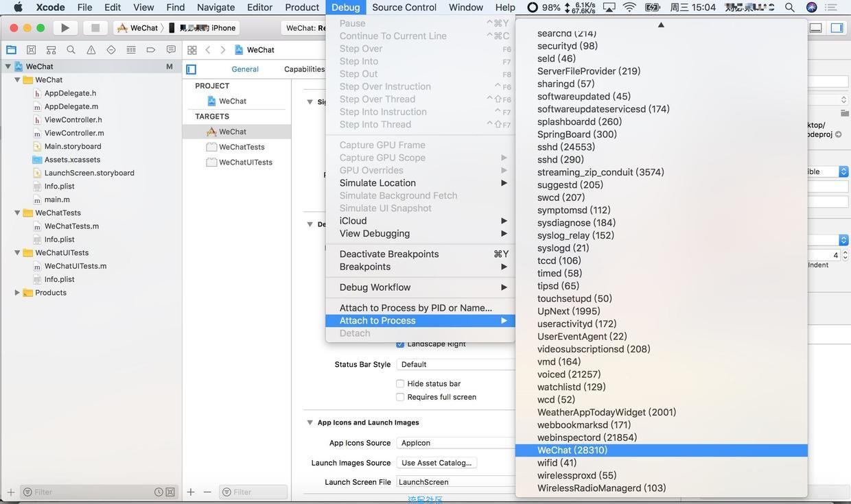
Task: Open the App Icons Source dropdown
Action: pyautogui.click(x=456, y=443)
